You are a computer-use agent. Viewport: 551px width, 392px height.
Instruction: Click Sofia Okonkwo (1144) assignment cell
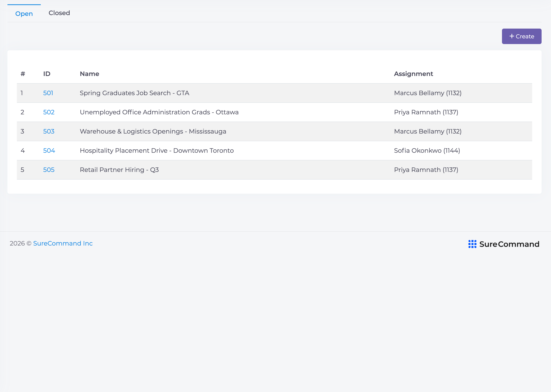[x=427, y=151]
